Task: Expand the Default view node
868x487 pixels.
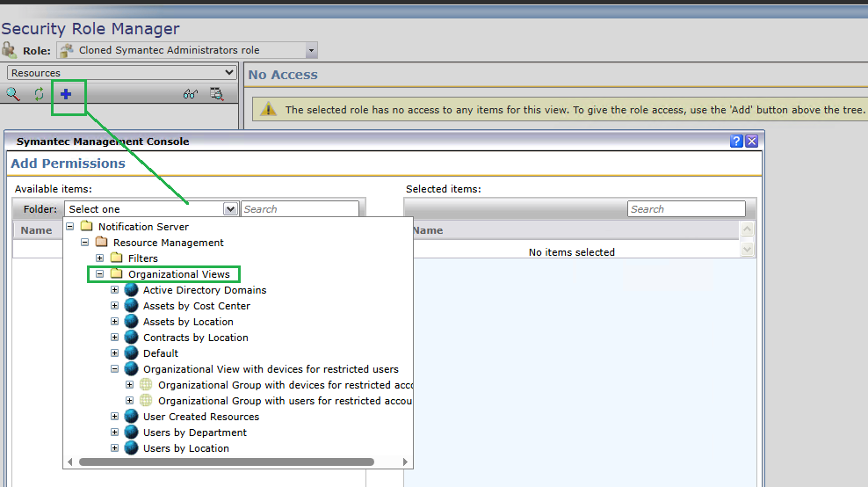Action: coord(114,353)
